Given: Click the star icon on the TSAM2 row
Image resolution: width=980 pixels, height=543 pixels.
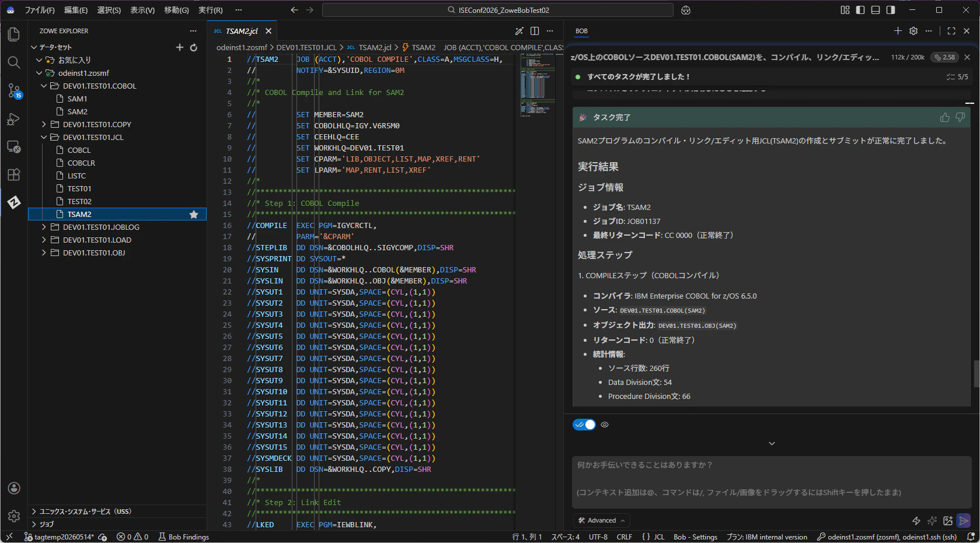Looking at the screenshot, I should pyautogui.click(x=194, y=215).
